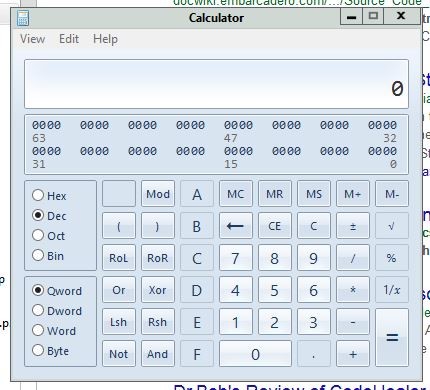Click the C clear button beside CE
This screenshot has width=430, height=390.
pos(314,226)
